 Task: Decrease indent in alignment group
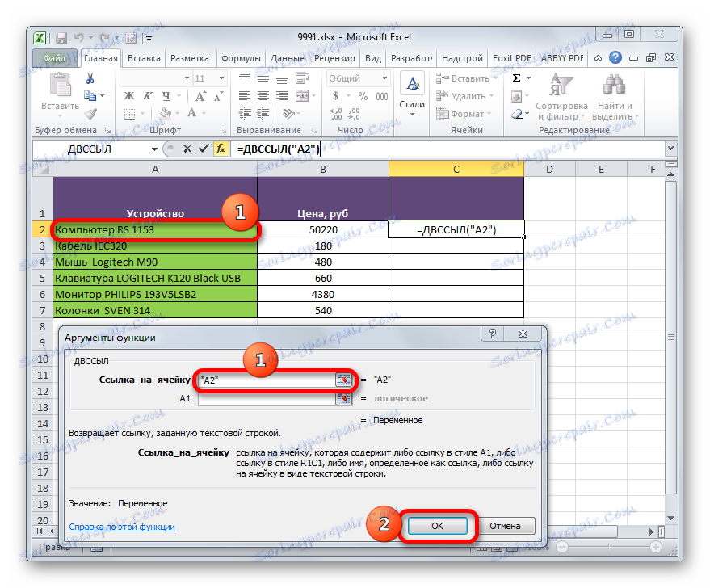click(x=245, y=113)
